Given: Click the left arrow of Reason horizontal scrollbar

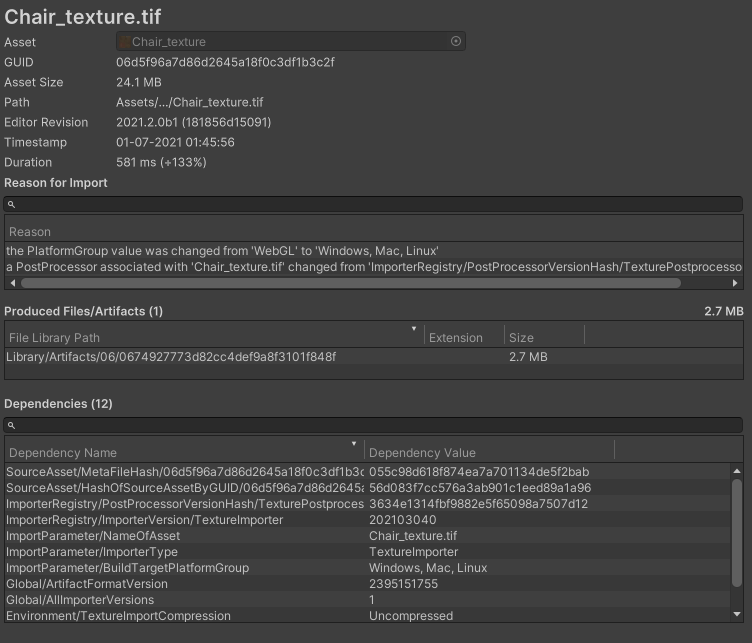Looking at the screenshot, I should (11, 283).
